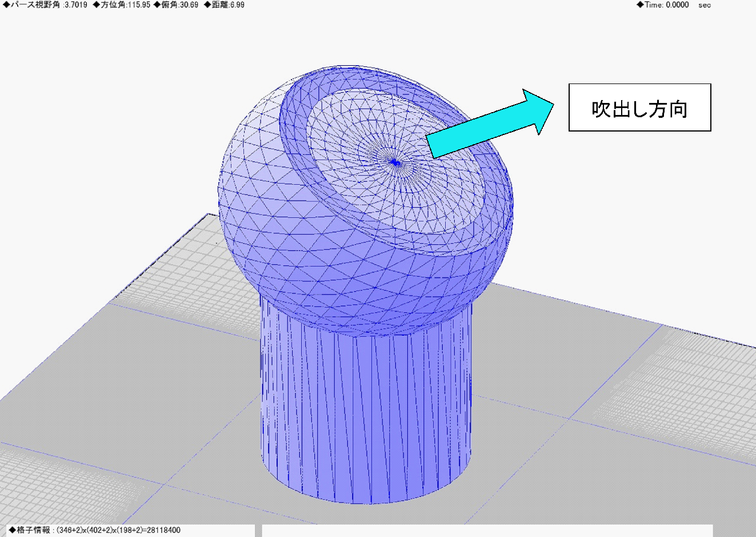Click the 距離 6.99 readout

[x=224, y=5]
